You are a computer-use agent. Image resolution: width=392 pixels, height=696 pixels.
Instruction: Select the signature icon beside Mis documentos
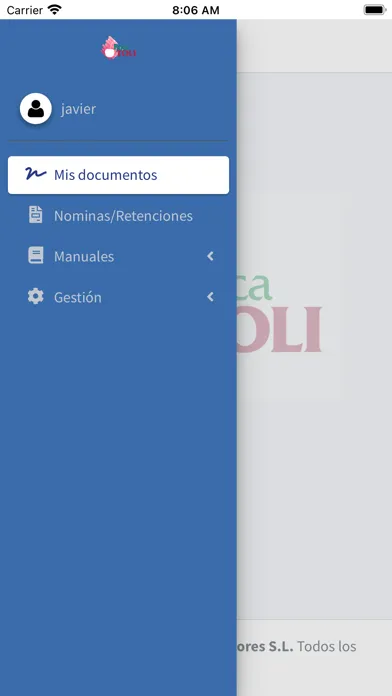point(36,174)
